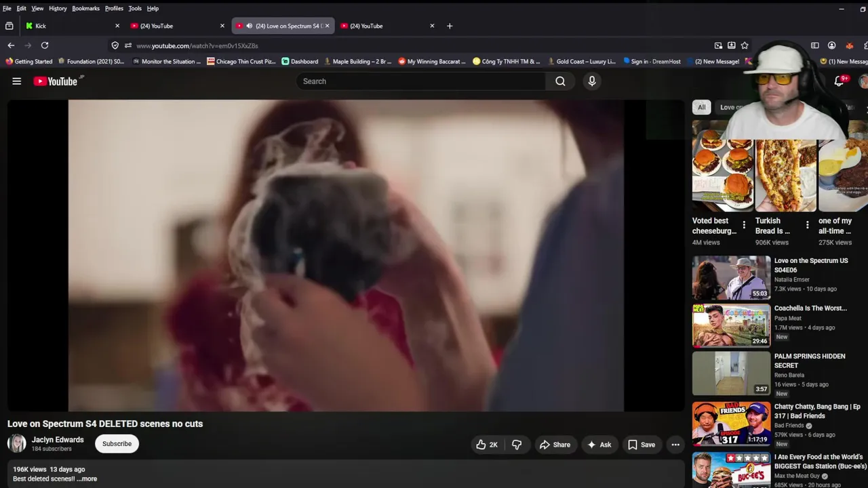Save the video to a playlist
The height and width of the screenshot is (488, 868).
tap(642, 445)
